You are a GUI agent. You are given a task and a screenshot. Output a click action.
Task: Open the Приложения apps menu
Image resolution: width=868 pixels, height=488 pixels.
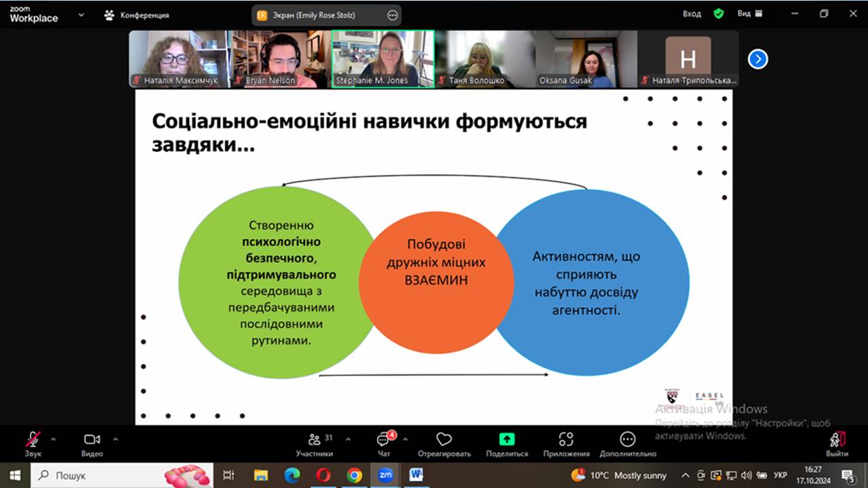point(566,444)
